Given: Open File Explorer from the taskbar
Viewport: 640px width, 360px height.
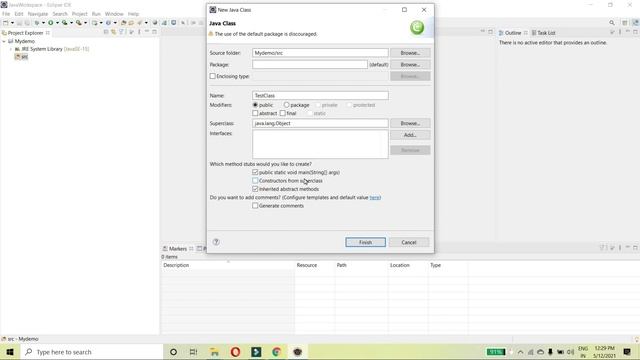Looking at the screenshot, I should (214, 352).
